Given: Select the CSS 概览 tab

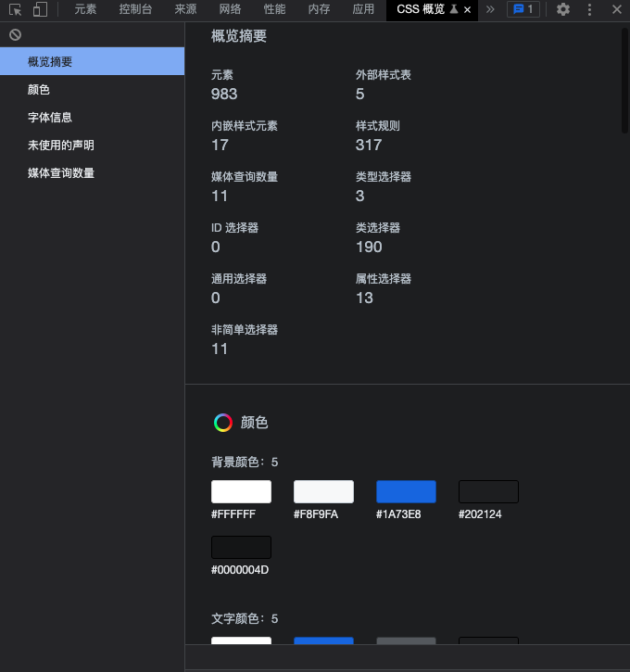Looking at the screenshot, I should [421, 9].
